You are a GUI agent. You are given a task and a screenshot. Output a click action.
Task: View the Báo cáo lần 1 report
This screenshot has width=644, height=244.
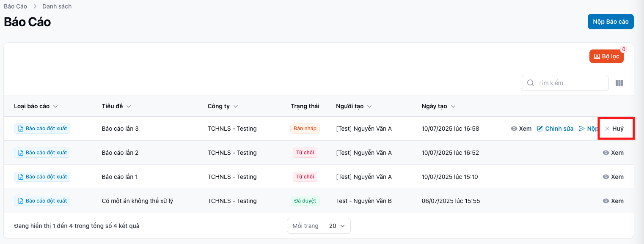click(613, 177)
